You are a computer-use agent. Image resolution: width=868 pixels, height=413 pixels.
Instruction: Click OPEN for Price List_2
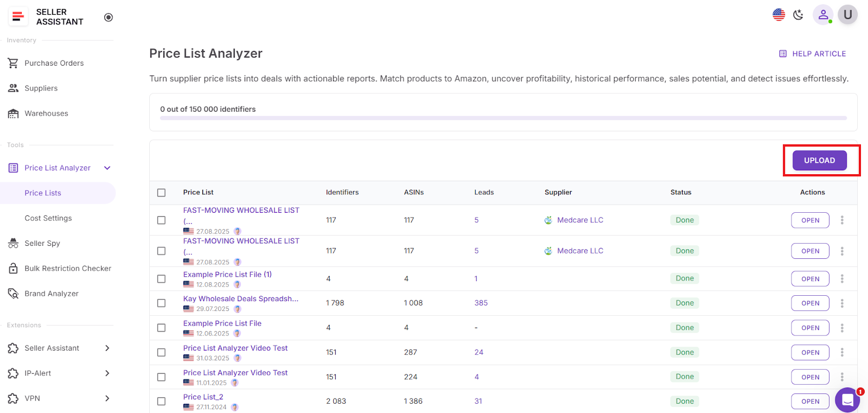[x=810, y=402]
